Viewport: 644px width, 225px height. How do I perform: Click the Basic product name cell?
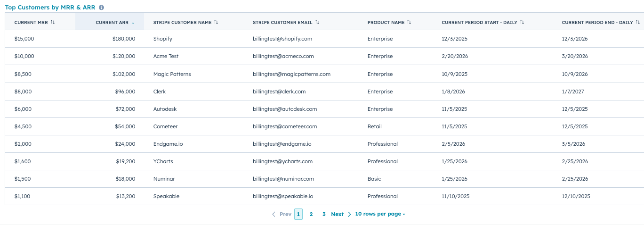coord(374,179)
